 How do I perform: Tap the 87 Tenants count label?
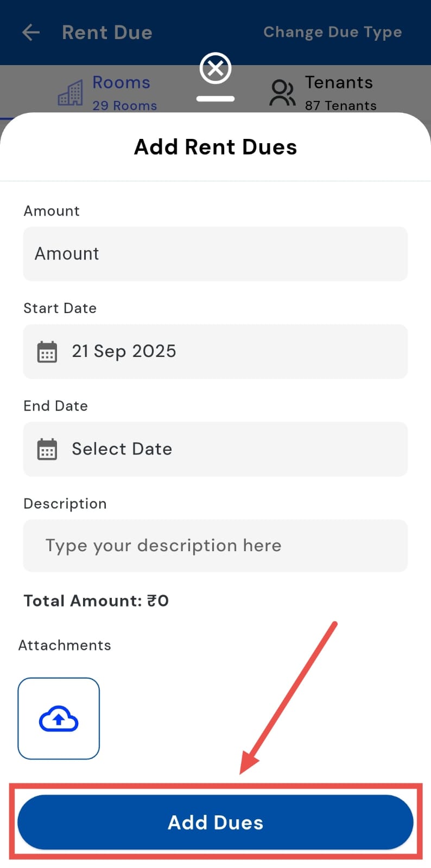(340, 106)
